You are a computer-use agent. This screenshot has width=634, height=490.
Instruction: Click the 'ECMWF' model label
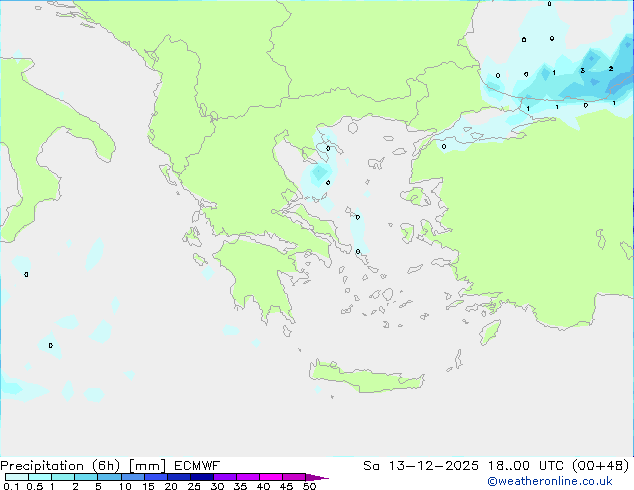point(197,466)
